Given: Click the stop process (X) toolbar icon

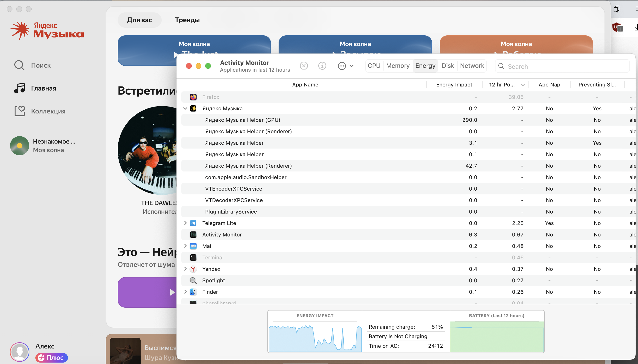Looking at the screenshot, I should [304, 66].
